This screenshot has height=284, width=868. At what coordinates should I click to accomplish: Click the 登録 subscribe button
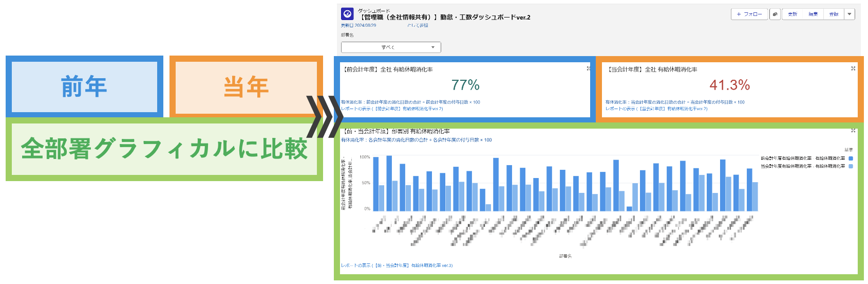coord(834,14)
